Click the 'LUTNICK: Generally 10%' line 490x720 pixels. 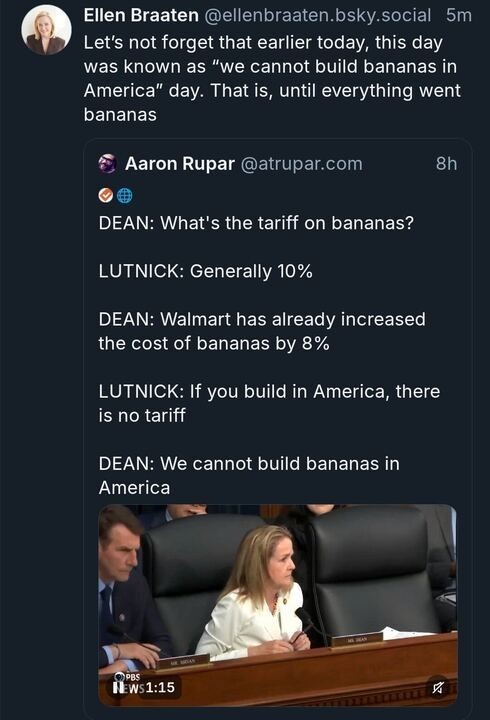(206, 271)
